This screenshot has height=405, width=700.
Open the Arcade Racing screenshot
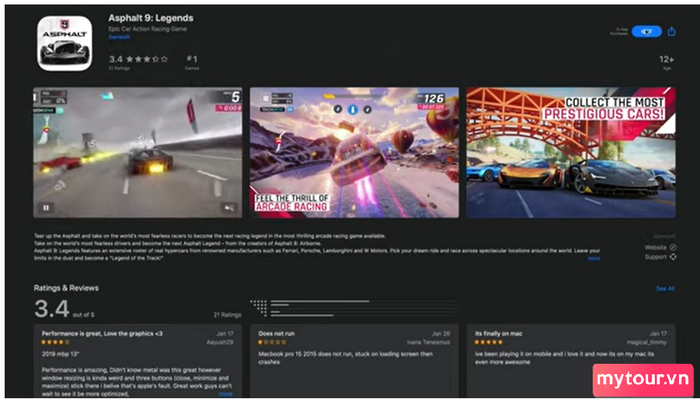coord(354,152)
